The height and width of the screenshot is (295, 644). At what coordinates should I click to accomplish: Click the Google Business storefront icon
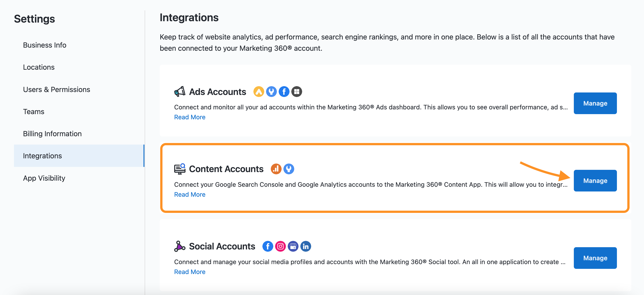(x=293, y=246)
